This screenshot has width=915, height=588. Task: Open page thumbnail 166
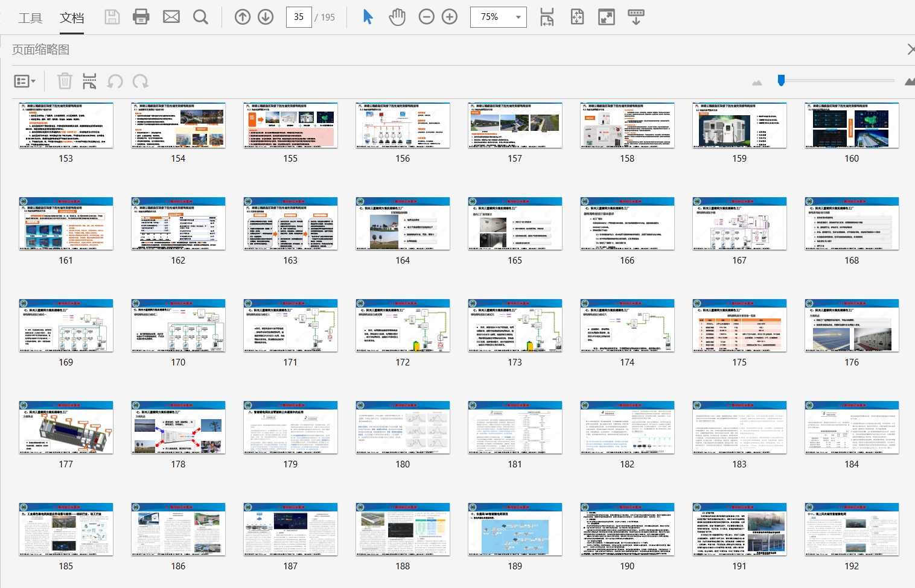click(x=627, y=224)
